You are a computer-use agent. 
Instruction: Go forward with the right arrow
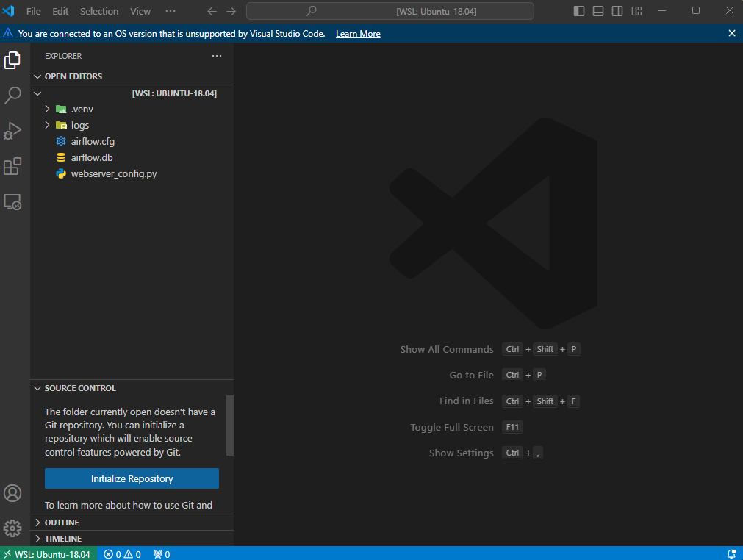click(x=231, y=11)
